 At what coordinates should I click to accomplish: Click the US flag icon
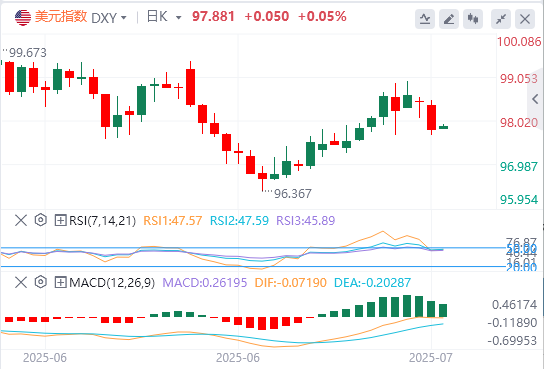[x=23, y=18]
